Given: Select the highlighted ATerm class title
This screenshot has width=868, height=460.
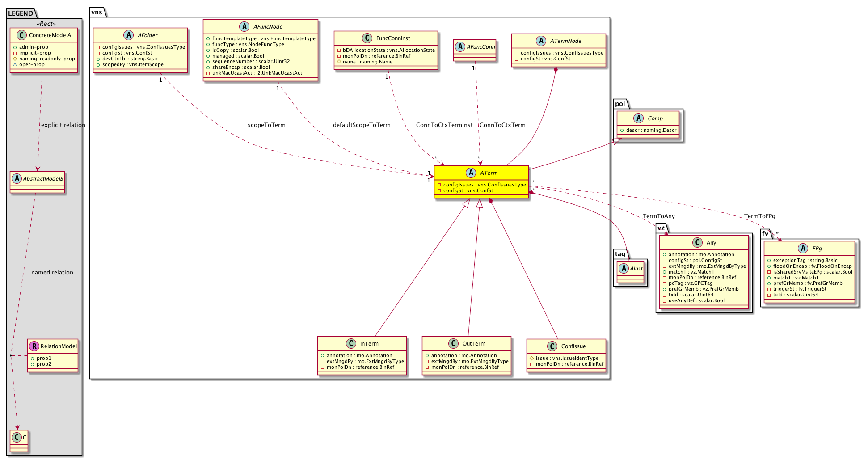Looking at the screenshot, I should coord(489,173).
